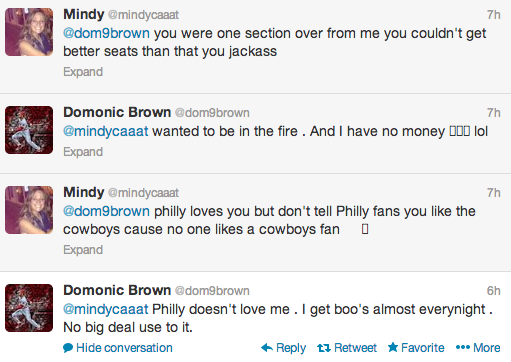This screenshot has width=511, height=362.
Task: Open Mindy's avatar in the top tweet
Action: point(29,32)
